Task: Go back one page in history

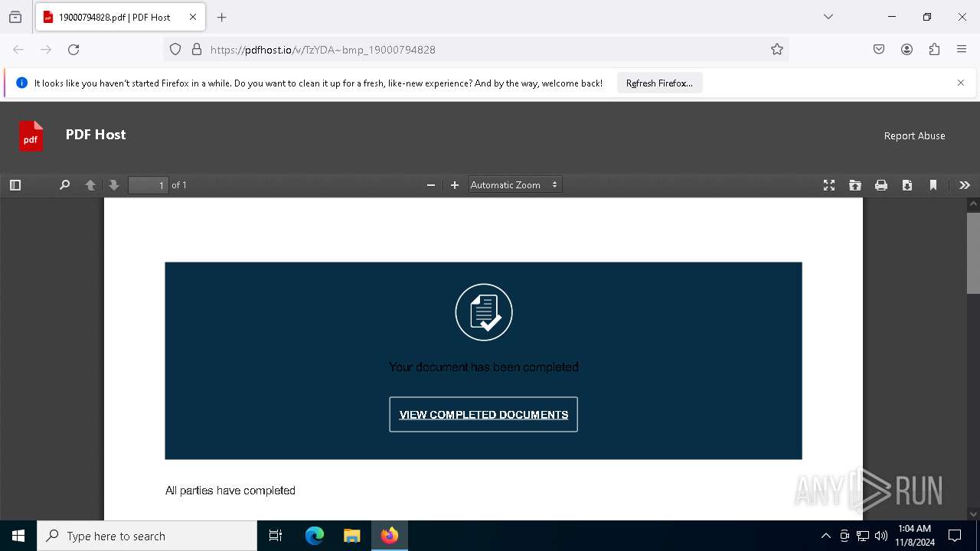Action: click(18, 50)
